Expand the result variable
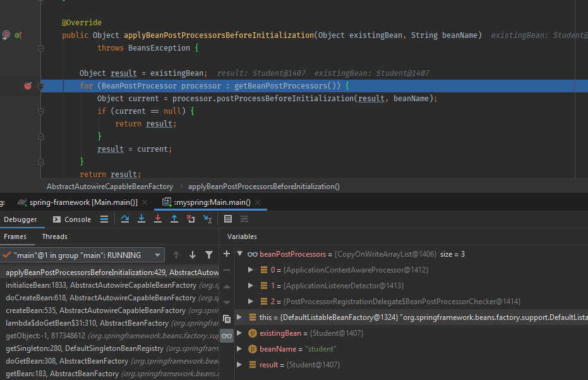 pos(239,365)
